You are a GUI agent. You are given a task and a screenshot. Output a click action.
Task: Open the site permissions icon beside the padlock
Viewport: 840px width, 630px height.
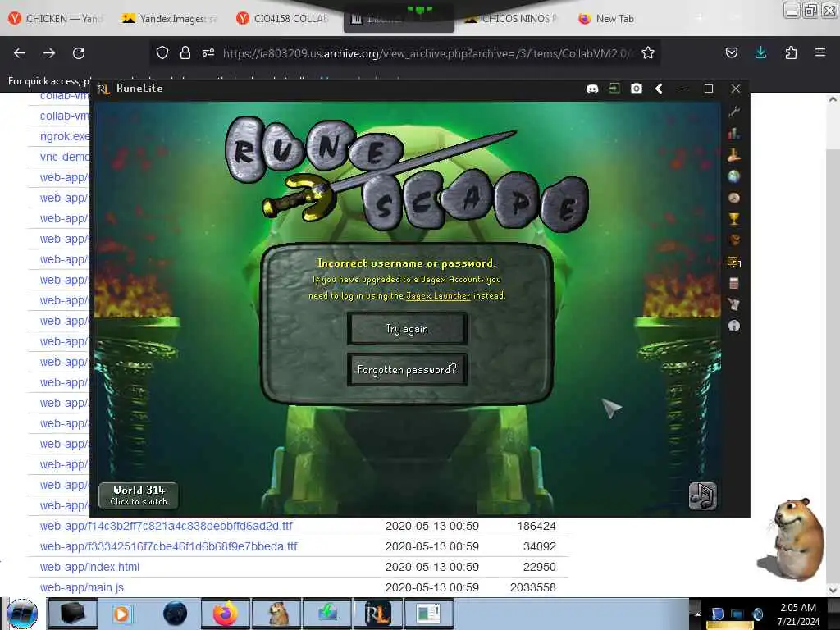click(x=208, y=52)
